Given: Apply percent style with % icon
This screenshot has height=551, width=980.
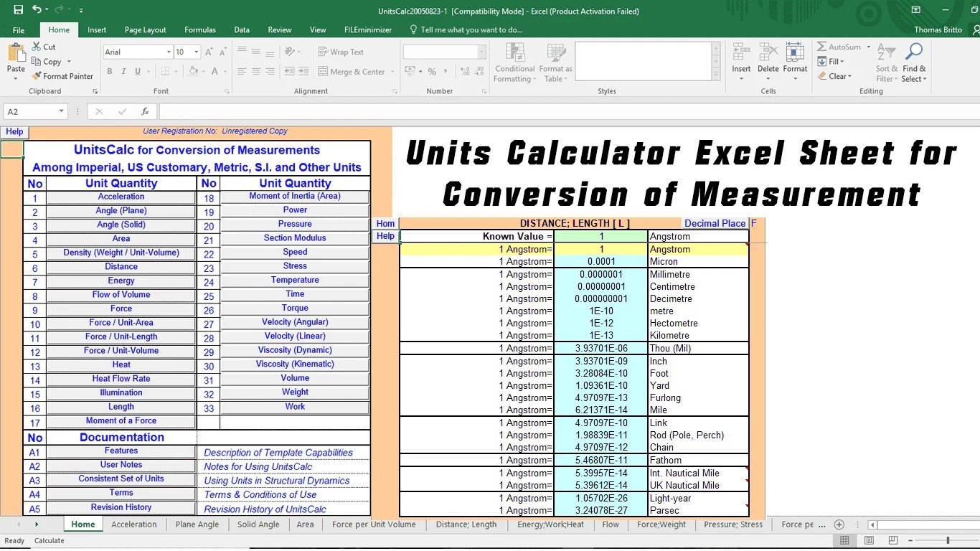Looking at the screenshot, I should pyautogui.click(x=432, y=72).
